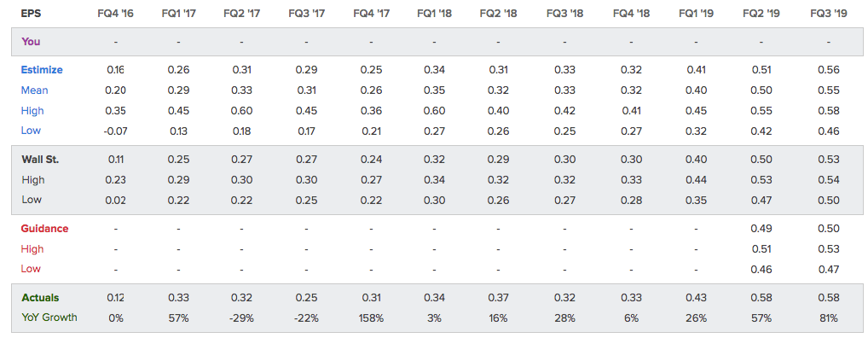Select the FQ4 '16 column header

pos(116,14)
